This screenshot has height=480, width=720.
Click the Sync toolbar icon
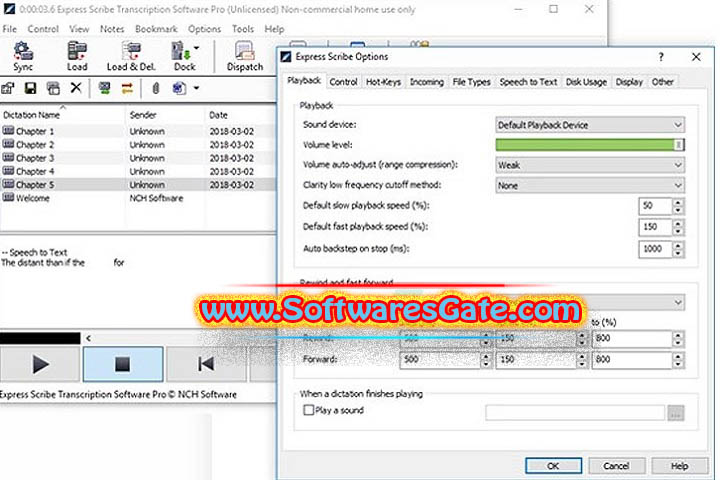[x=23, y=56]
